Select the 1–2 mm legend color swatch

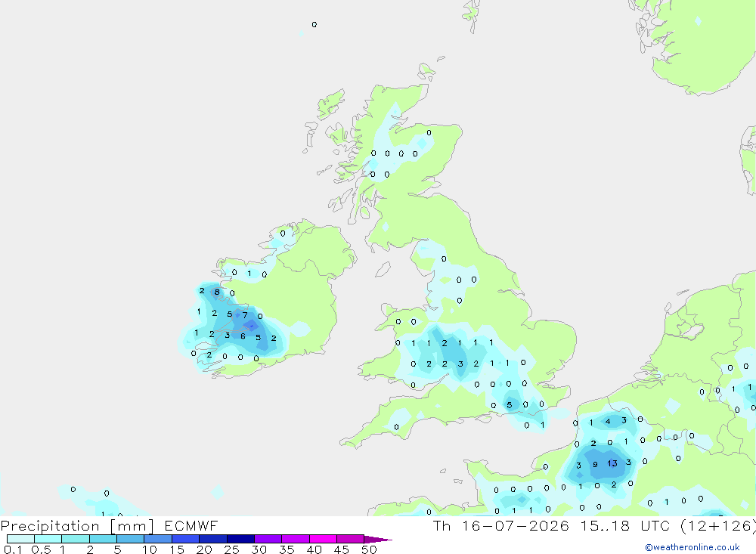75,539
